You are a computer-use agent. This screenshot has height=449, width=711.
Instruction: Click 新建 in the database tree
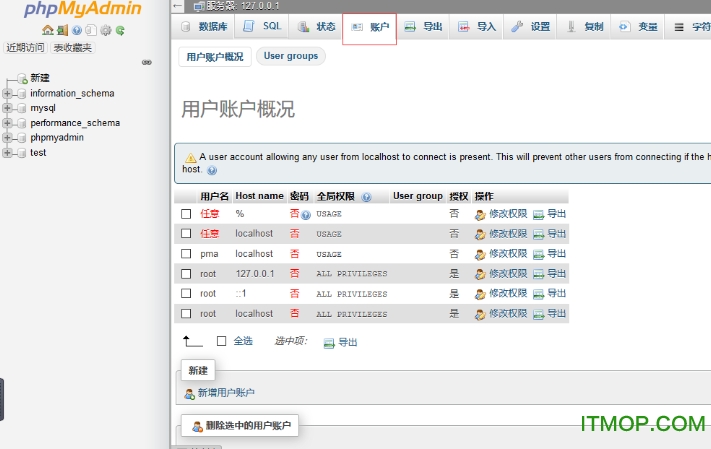(x=40, y=78)
